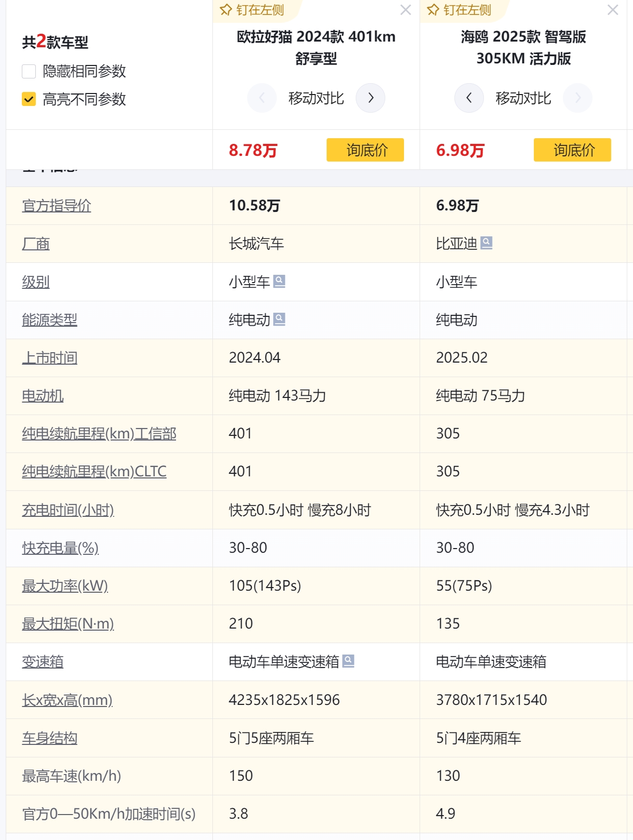Open the 充电时间(小时) parameter link

pos(68,510)
